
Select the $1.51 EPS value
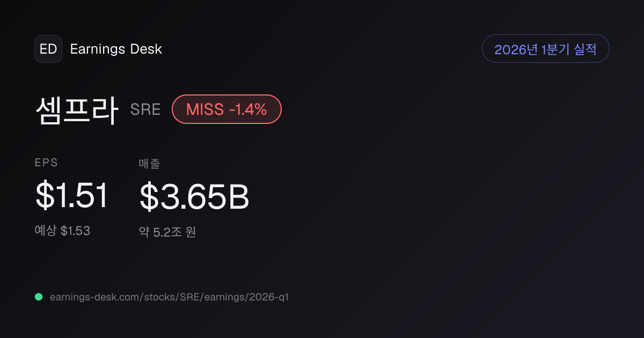pyautogui.click(x=72, y=195)
